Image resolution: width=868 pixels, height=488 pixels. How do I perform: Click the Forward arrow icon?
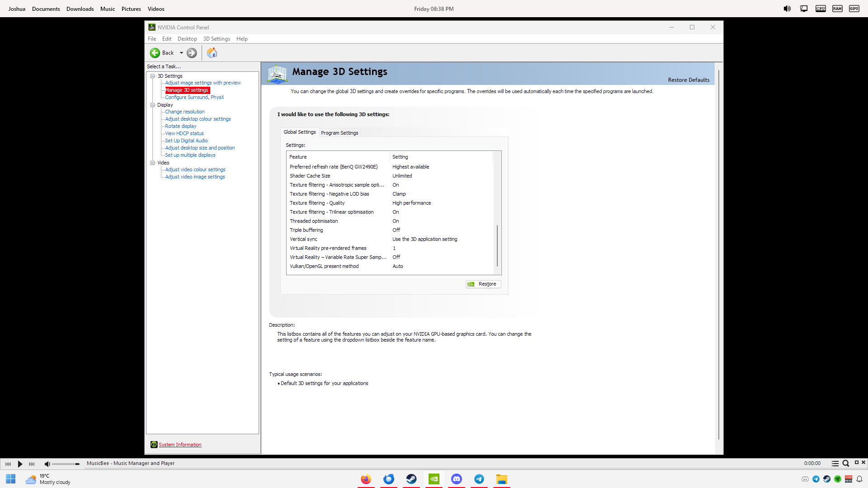click(192, 53)
